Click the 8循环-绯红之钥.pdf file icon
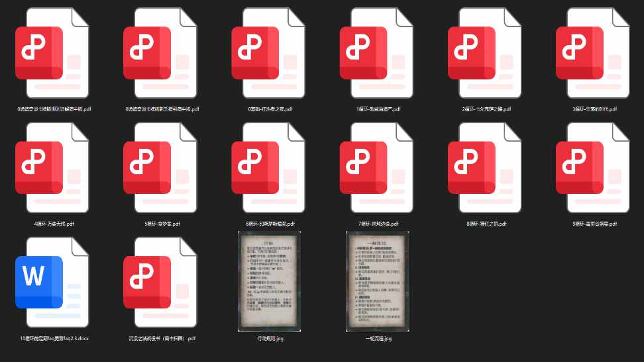 point(486,167)
